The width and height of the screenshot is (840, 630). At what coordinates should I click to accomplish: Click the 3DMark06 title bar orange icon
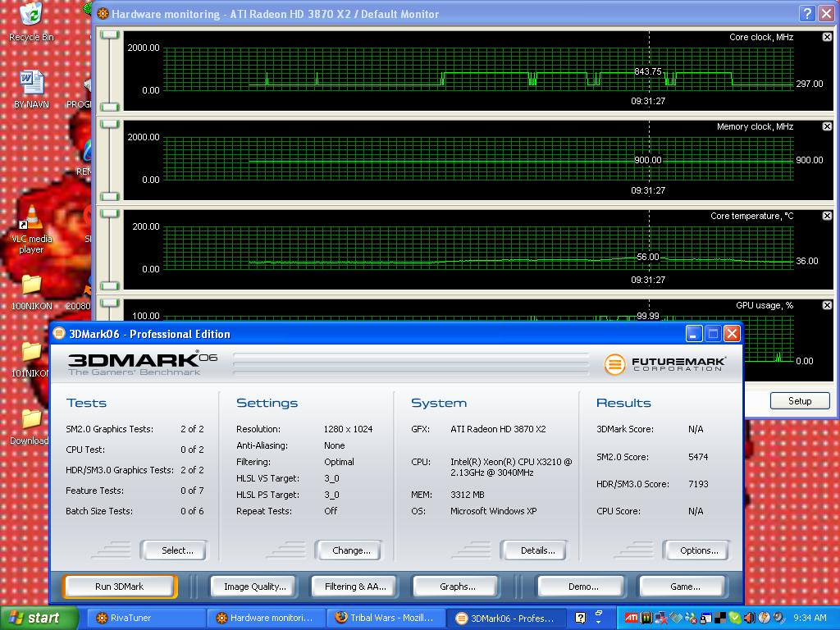pos(59,334)
